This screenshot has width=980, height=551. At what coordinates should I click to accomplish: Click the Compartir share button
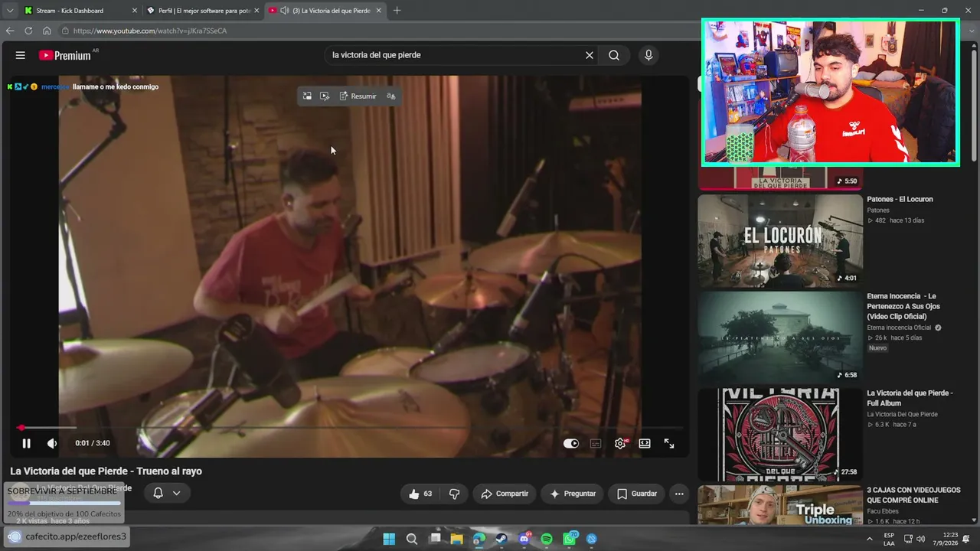pyautogui.click(x=505, y=494)
